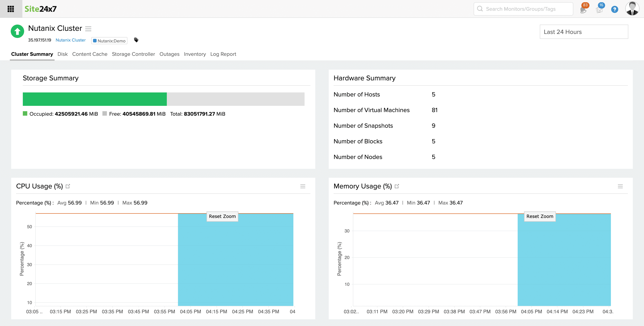Viewport: 644px width, 326px height.
Task: Open the app grid launcher icon
Action: 11,9
